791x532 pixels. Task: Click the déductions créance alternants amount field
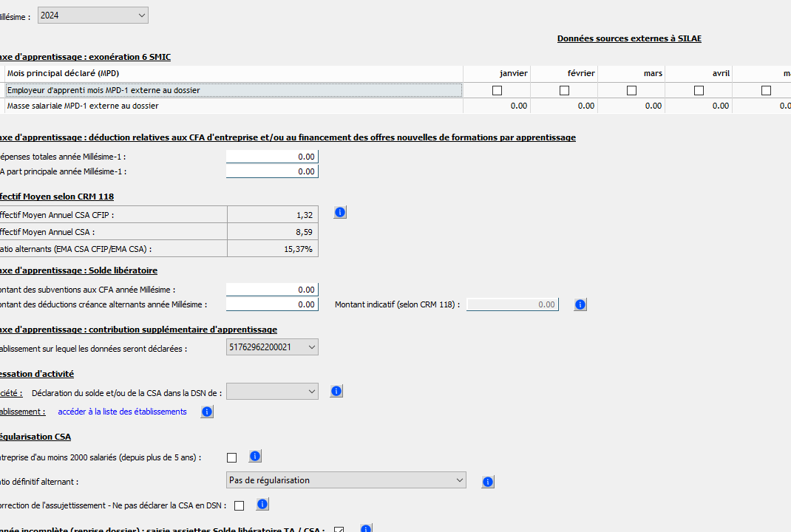[272, 304]
